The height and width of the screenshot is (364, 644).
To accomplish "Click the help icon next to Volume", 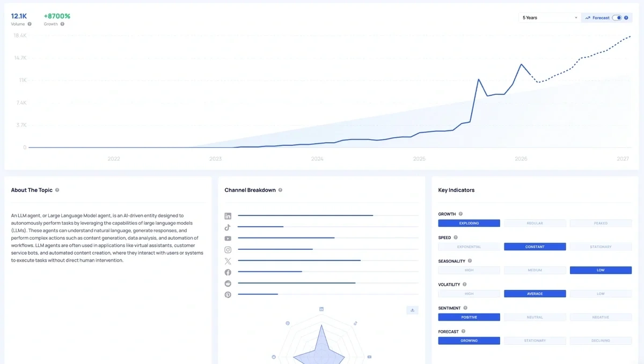I will click(30, 24).
